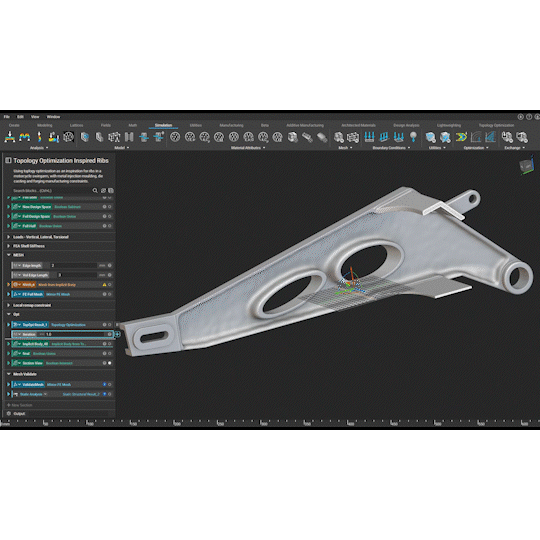Select the first material attribute circle icon
The image size is (540, 540).
(x=175, y=137)
